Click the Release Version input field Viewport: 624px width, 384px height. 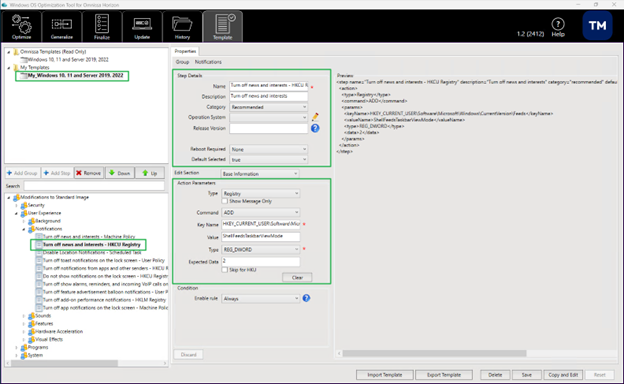coord(269,129)
